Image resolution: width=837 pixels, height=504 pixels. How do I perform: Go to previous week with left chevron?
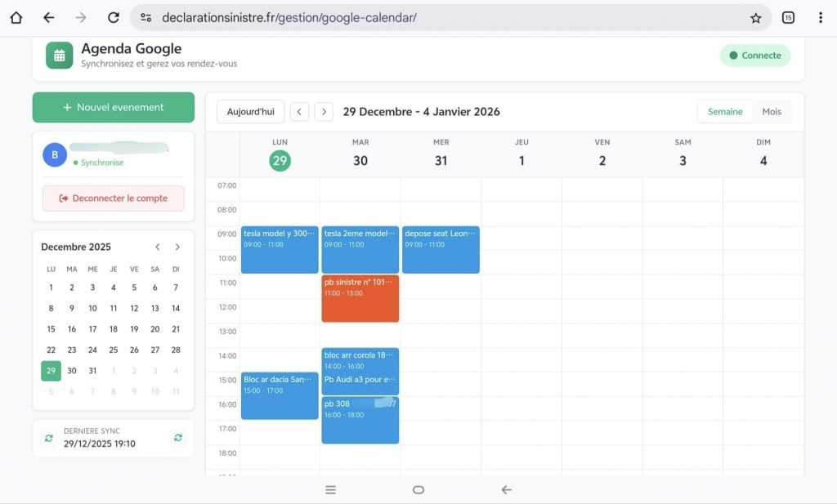299,112
